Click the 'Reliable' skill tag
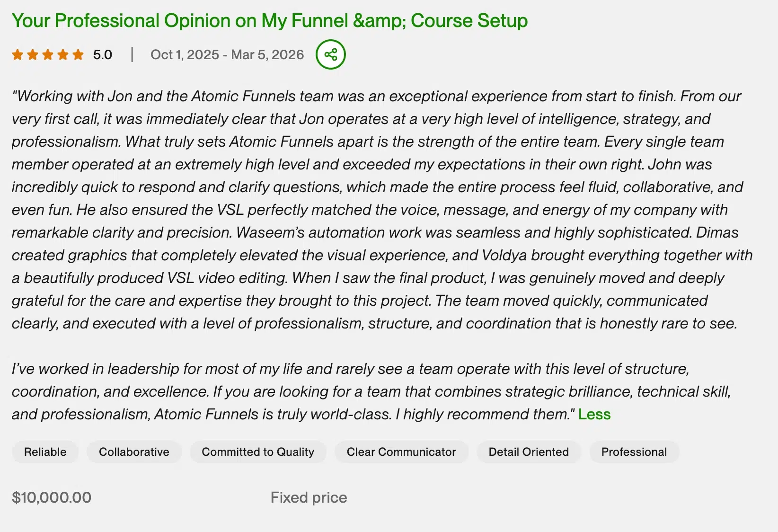This screenshot has height=532, width=778. [45, 452]
